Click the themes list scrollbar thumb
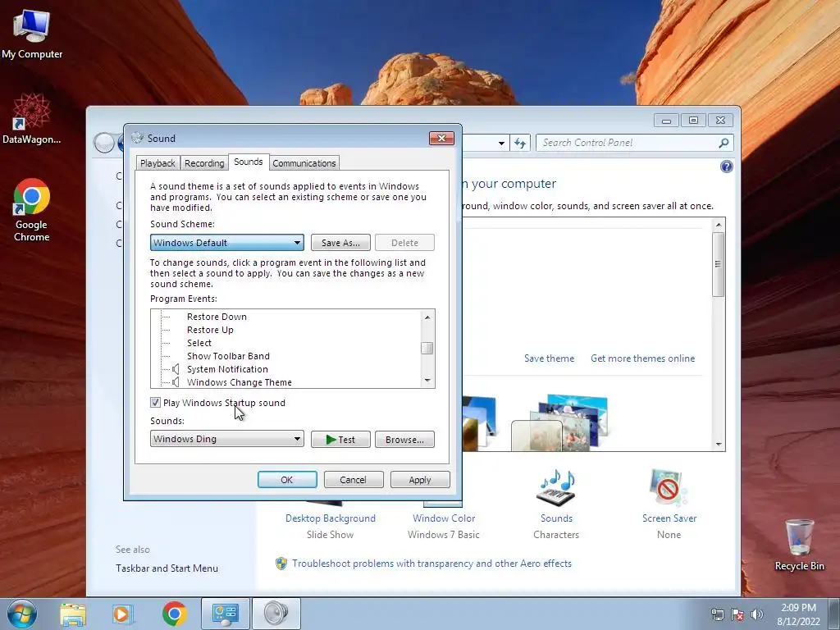This screenshot has height=630, width=840. coord(719,264)
